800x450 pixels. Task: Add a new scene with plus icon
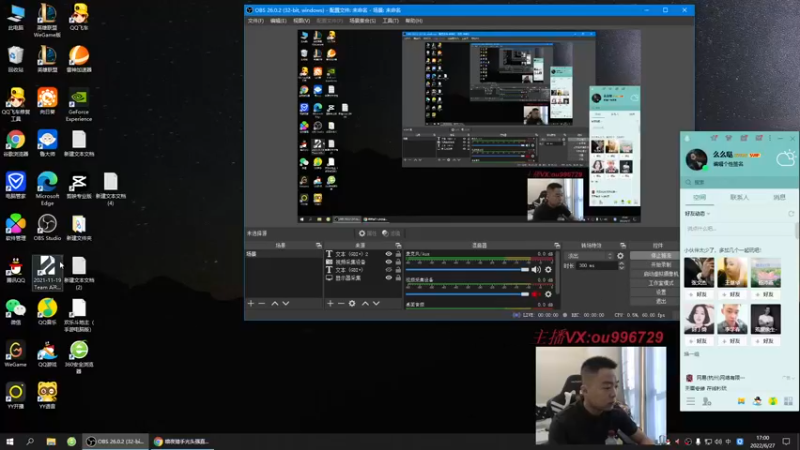pos(251,304)
